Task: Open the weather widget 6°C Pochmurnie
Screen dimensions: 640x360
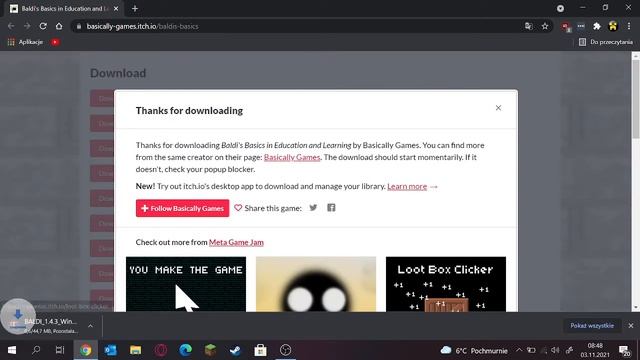Action: pos(474,351)
